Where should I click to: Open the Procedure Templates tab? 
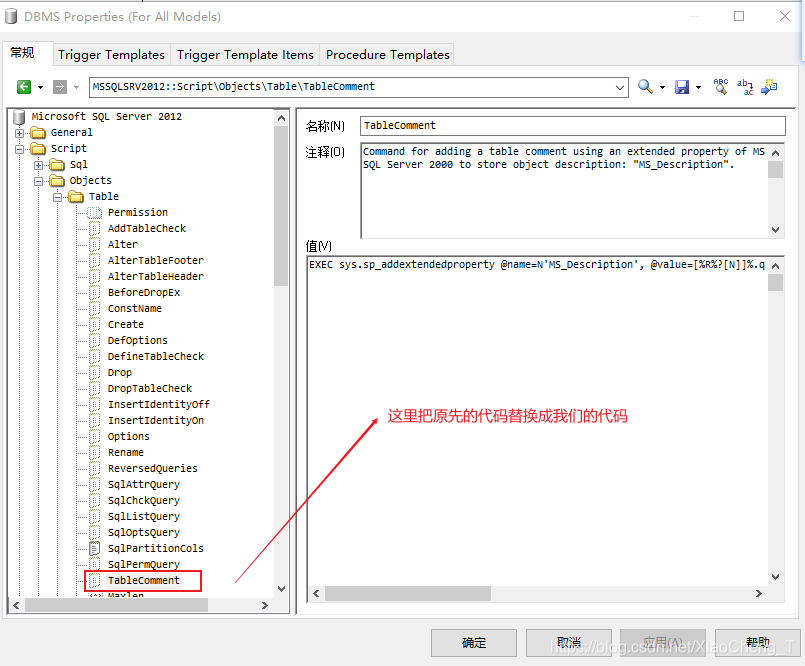[x=388, y=54]
